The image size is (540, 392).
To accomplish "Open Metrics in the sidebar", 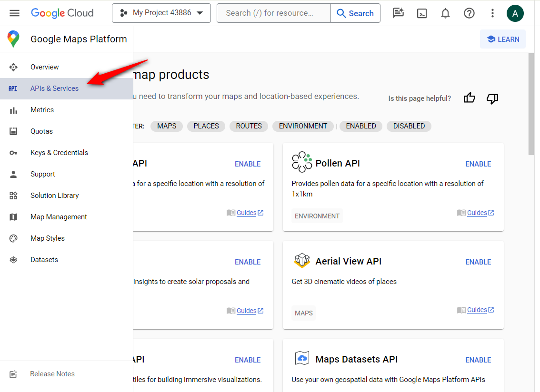I will pos(67,110).
